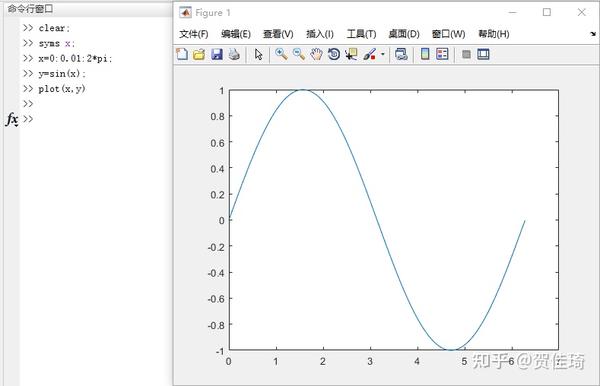Select the Brush data tool

pos(369,54)
